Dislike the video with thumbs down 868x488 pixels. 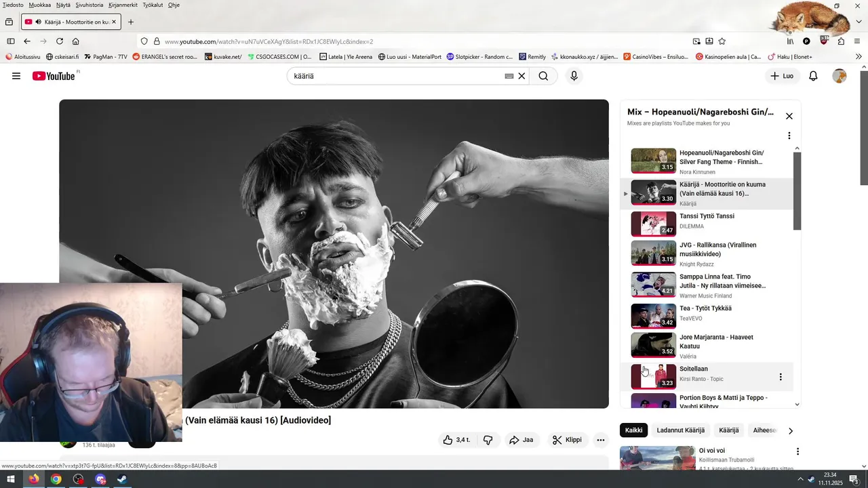(x=488, y=440)
